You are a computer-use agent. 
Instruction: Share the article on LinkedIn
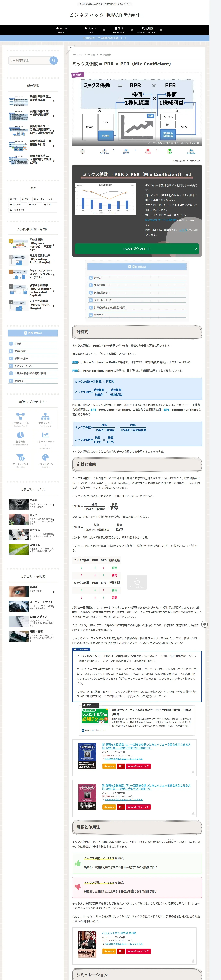(191, 151)
